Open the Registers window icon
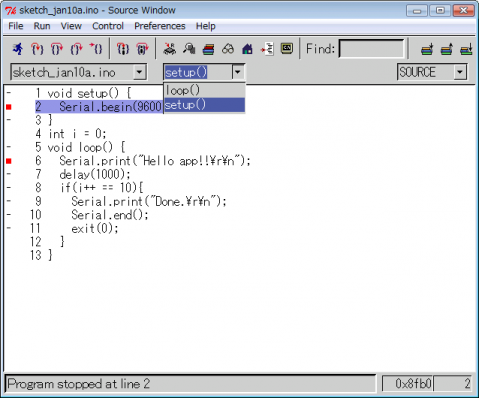 click(x=170, y=49)
